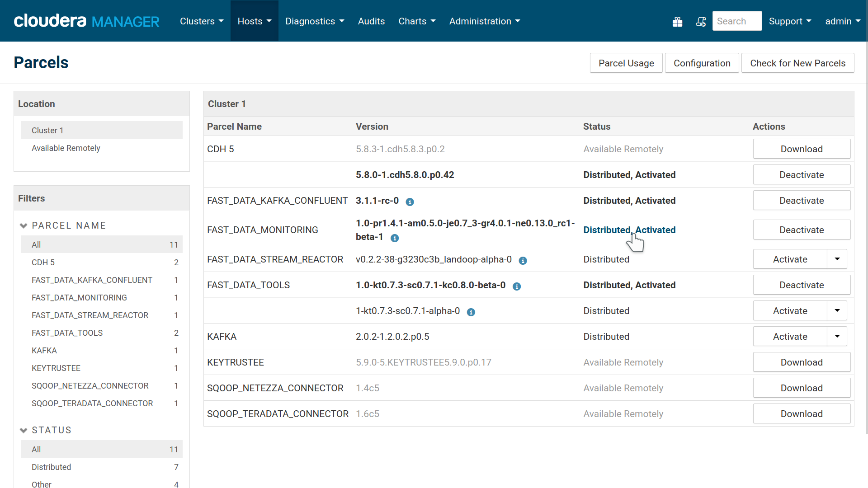Collapse the STATUS filter section
The height and width of the screenshot is (488, 868).
point(45,430)
